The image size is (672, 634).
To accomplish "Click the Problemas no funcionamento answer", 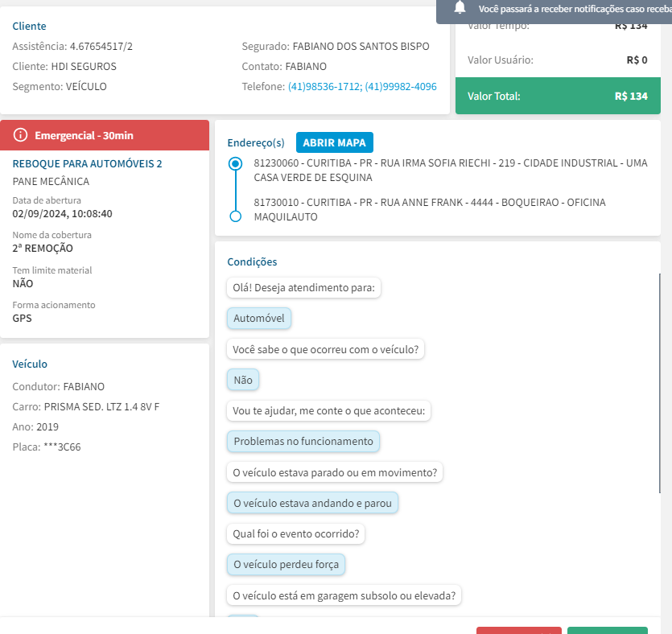I will [303, 441].
